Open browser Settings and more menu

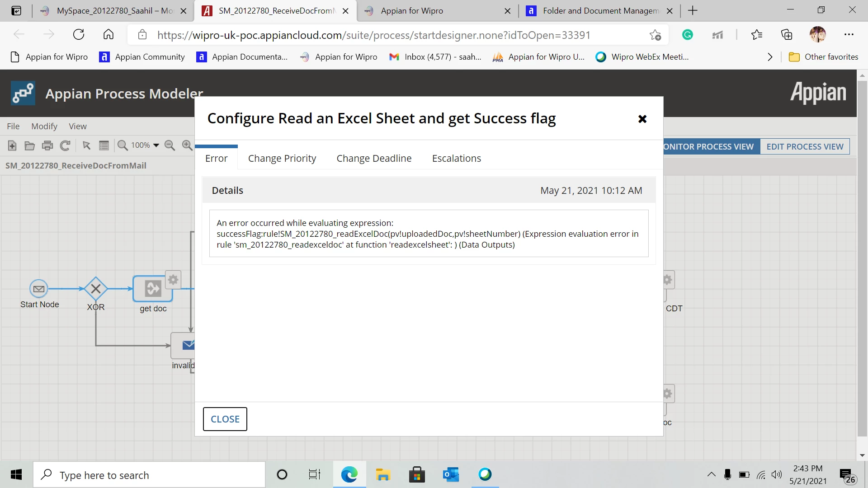click(x=849, y=35)
